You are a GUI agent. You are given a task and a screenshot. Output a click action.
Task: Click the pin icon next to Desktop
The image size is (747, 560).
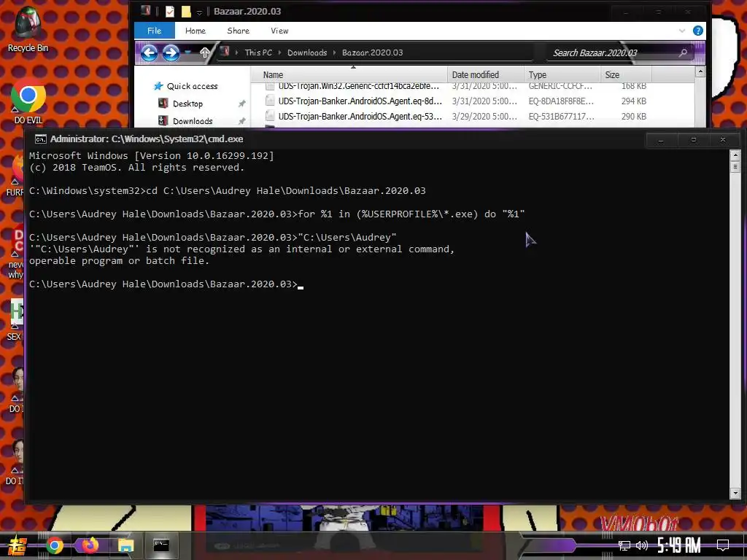(241, 104)
